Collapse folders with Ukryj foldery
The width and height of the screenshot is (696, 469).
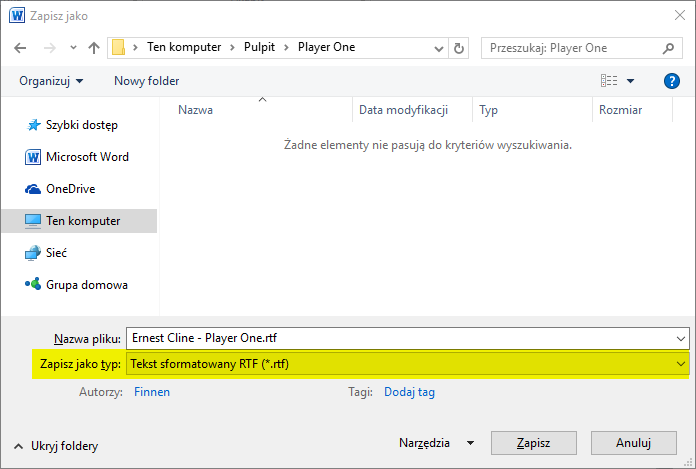(x=56, y=446)
